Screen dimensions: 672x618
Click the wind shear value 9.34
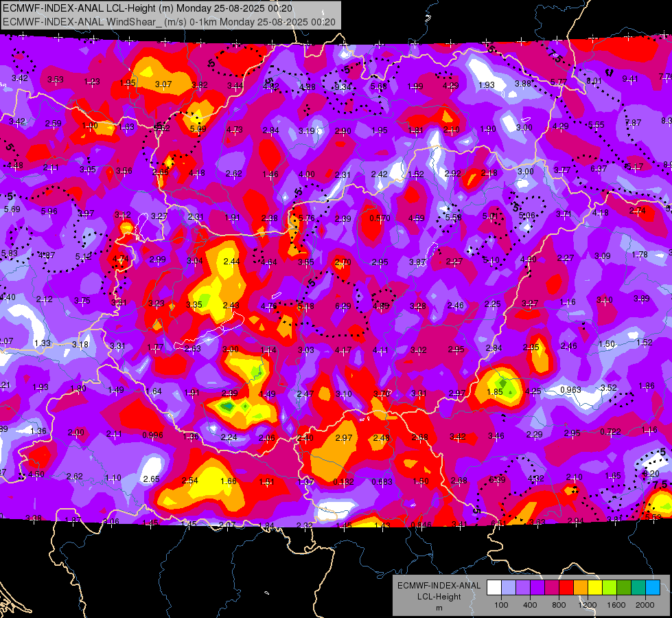(343, 87)
